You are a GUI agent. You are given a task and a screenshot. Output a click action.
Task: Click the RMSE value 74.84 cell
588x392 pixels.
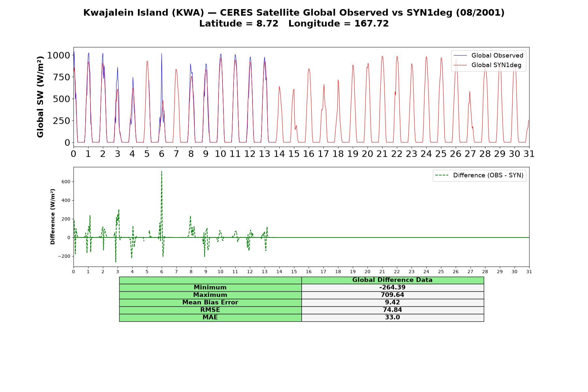coord(392,310)
